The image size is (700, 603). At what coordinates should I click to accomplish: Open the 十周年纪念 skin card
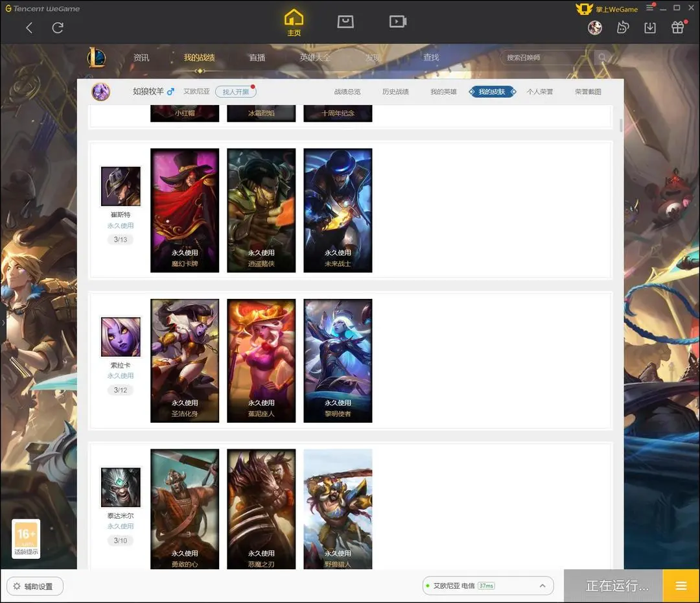tap(338, 113)
